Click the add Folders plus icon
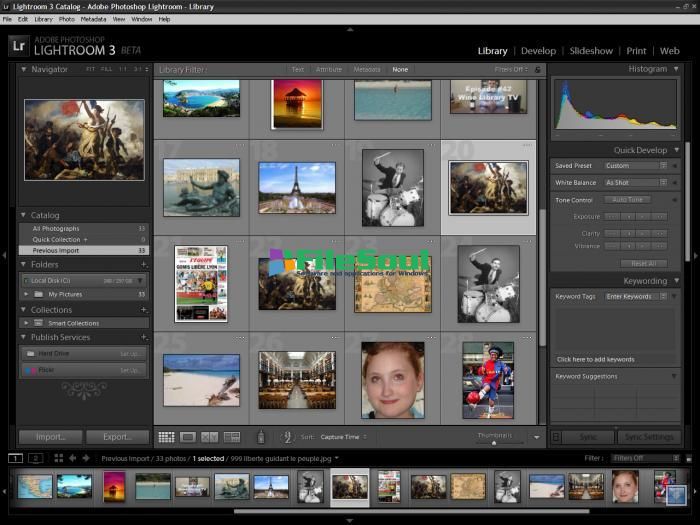Screen dimensions: 700x525 click(144, 265)
